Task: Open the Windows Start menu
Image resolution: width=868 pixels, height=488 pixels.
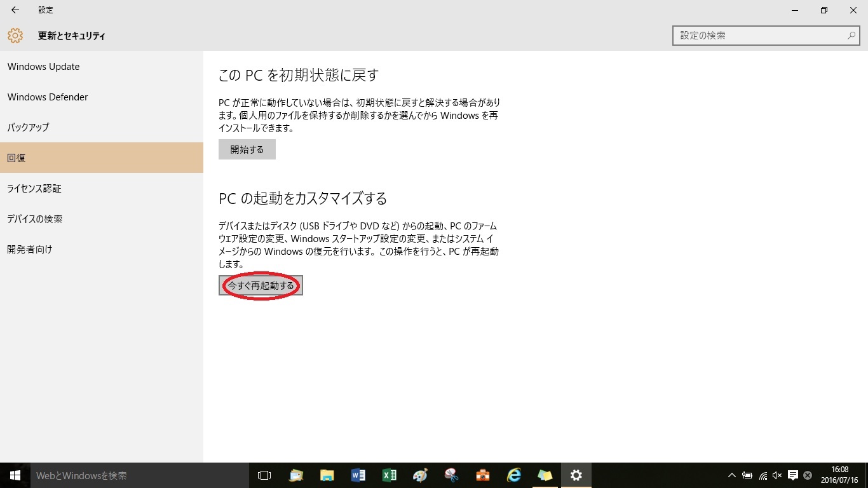Action: (15, 475)
